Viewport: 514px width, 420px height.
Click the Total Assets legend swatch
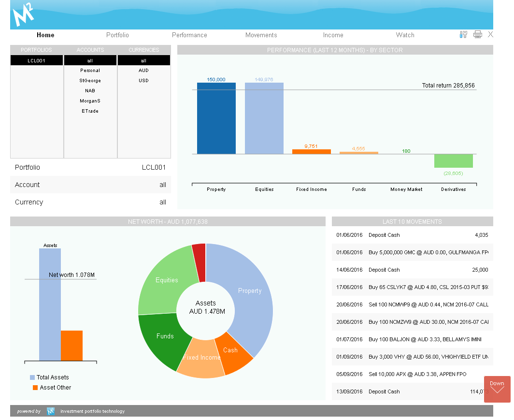pyautogui.click(x=32, y=377)
